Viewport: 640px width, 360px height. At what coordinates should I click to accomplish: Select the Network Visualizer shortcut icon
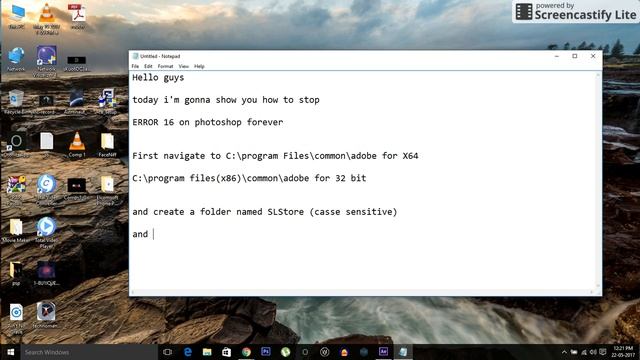(47, 61)
